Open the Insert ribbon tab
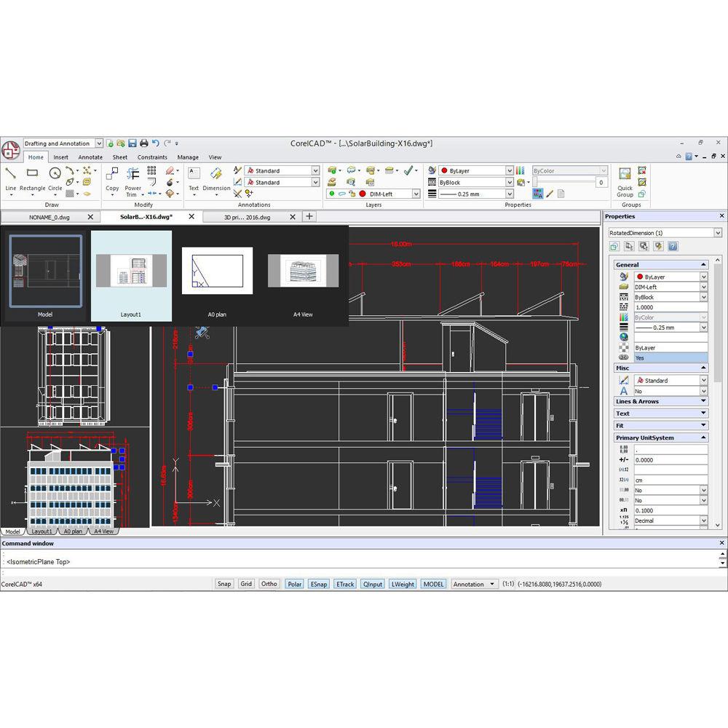Viewport: 728px width, 728px height. (x=61, y=157)
